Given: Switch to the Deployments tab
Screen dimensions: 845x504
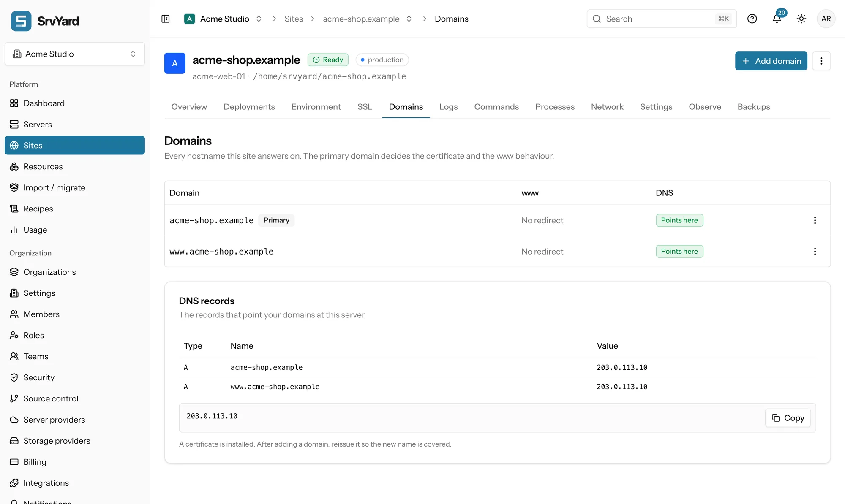Looking at the screenshot, I should point(249,107).
